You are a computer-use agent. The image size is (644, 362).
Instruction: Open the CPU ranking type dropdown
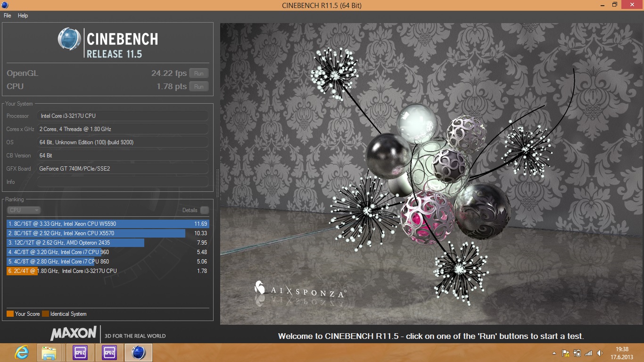[x=24, y=210]
